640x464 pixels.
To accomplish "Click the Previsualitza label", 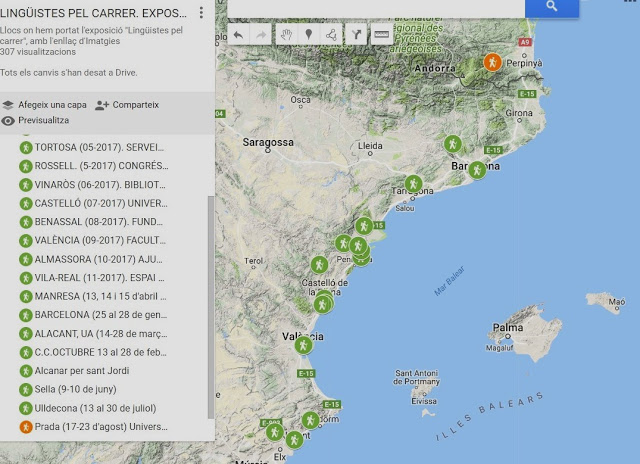I will (x=43, y=120).
